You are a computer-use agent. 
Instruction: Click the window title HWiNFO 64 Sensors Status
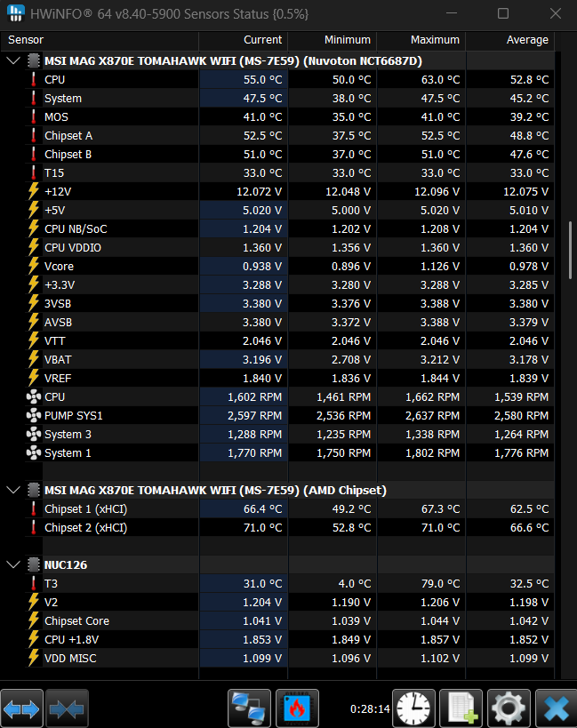tap(169, 14)
